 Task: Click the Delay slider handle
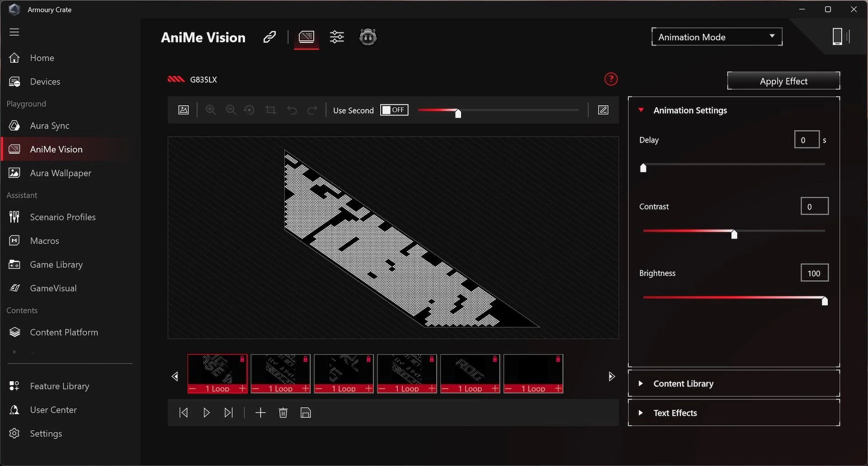tap(643, 168)
